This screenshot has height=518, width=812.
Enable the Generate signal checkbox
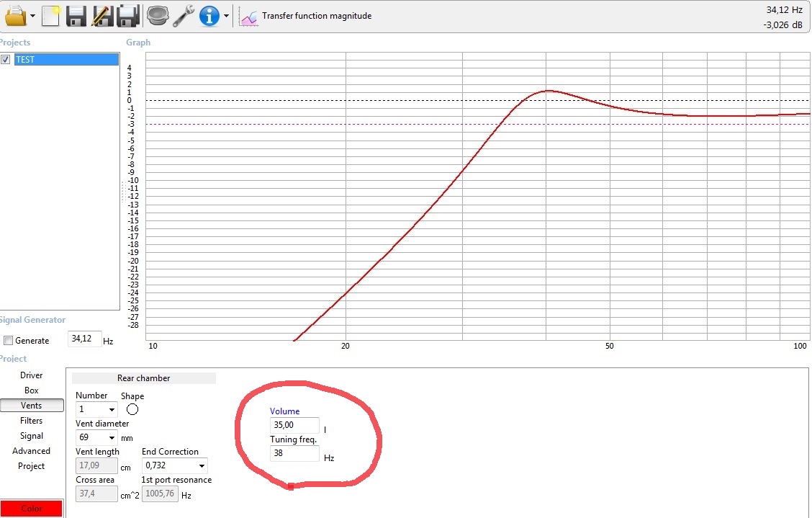(x=9, y=341)
